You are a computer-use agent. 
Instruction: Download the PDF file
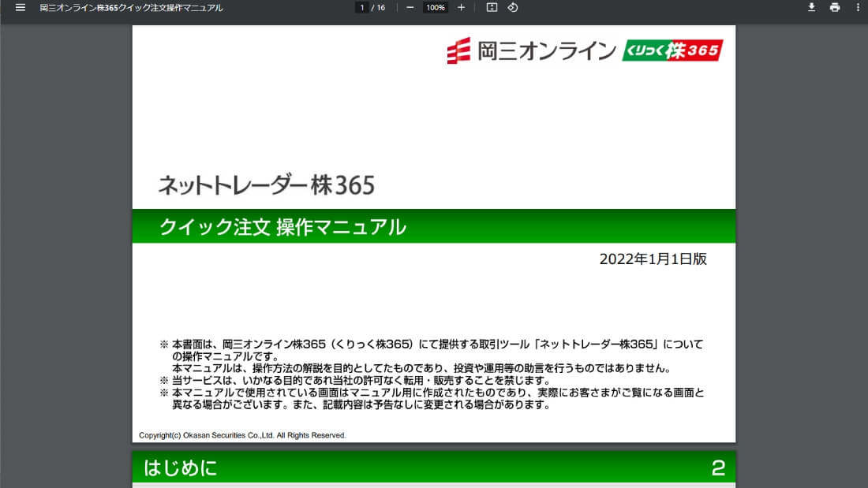coord(811,8)
